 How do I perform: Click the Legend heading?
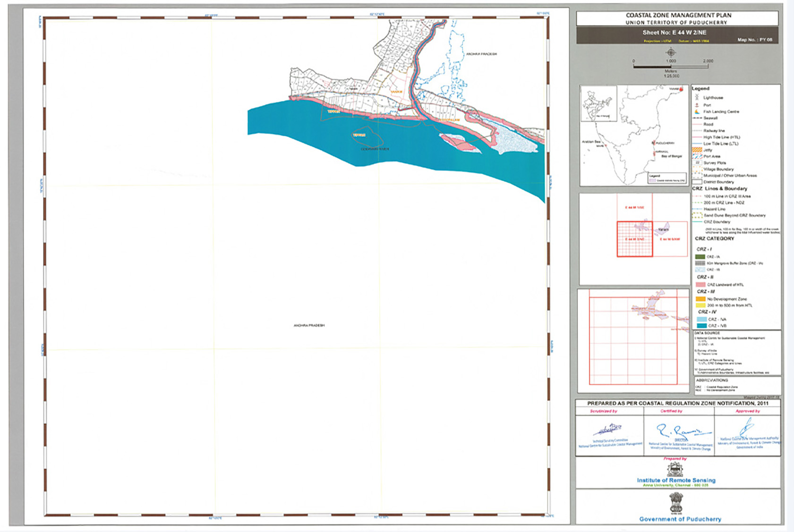pyautogui.click(x=700, y=88)
